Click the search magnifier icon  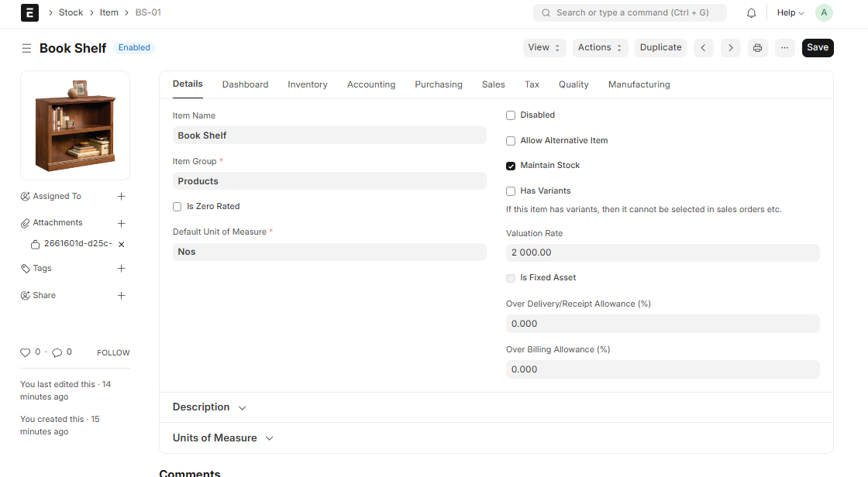click(546, 12)
